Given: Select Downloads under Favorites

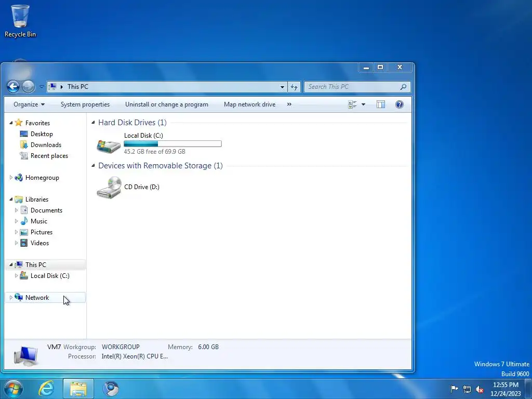Looking at the screenshot, I should (46, 145).
